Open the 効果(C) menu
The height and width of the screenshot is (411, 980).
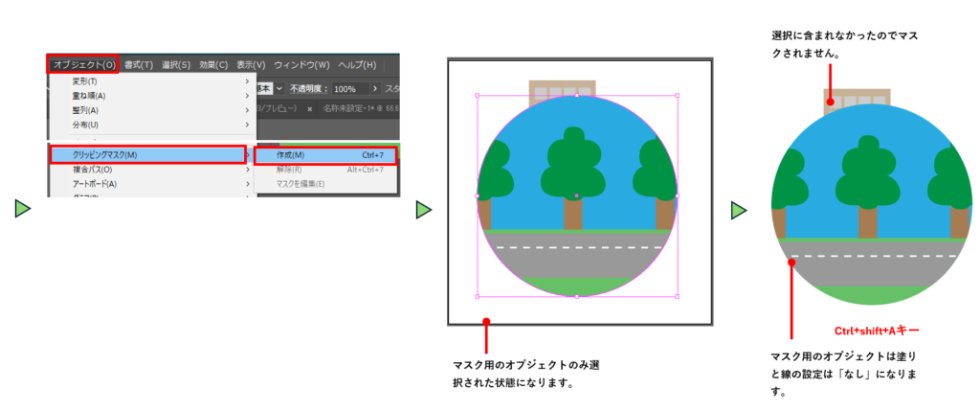point(213,64)
